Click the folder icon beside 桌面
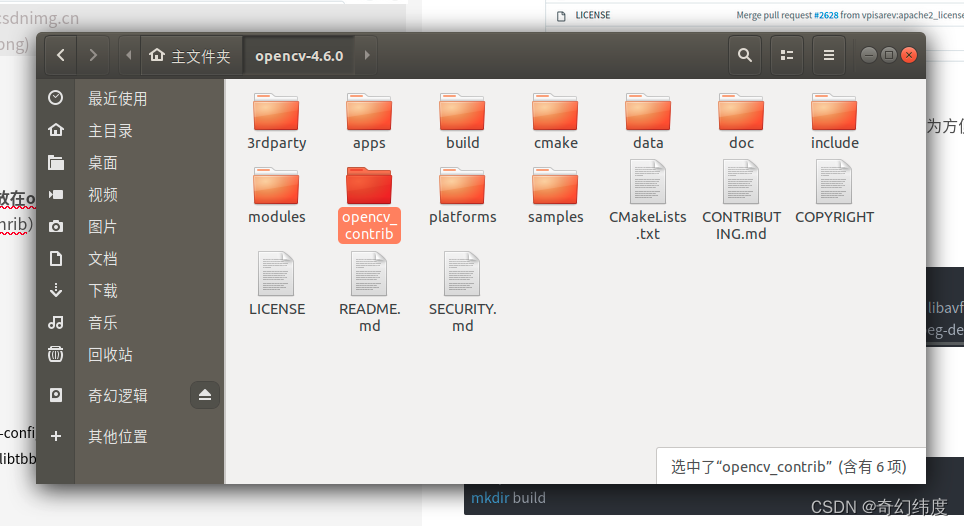The width and height of the screenshot is (964, 526). 55,162
